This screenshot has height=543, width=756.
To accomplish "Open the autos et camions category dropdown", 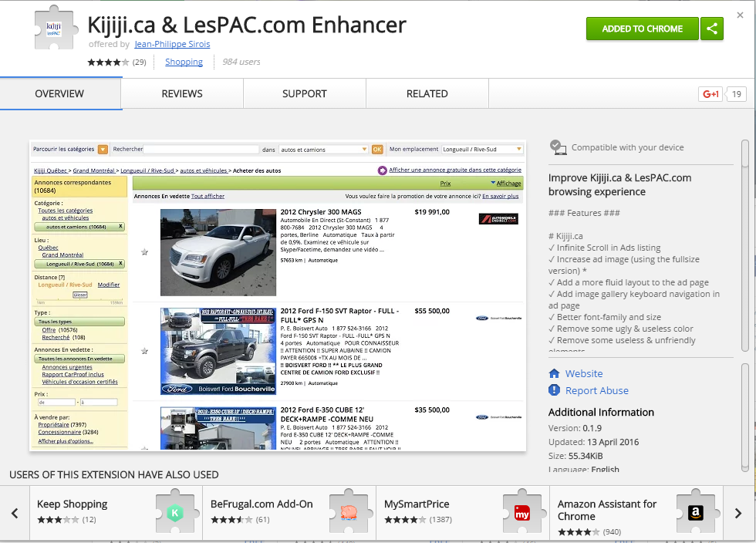I will pyautogui.click(x=323, y=150).
